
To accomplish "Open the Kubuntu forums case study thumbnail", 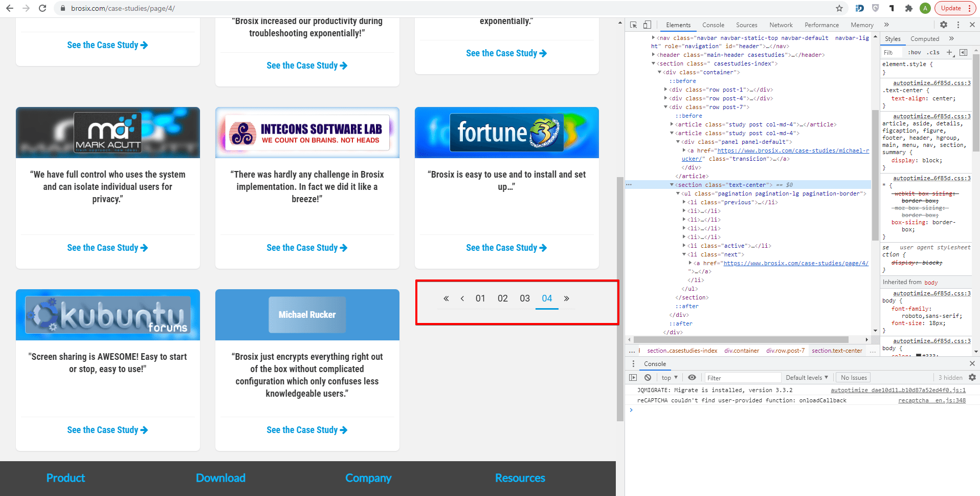I will 107,314.
